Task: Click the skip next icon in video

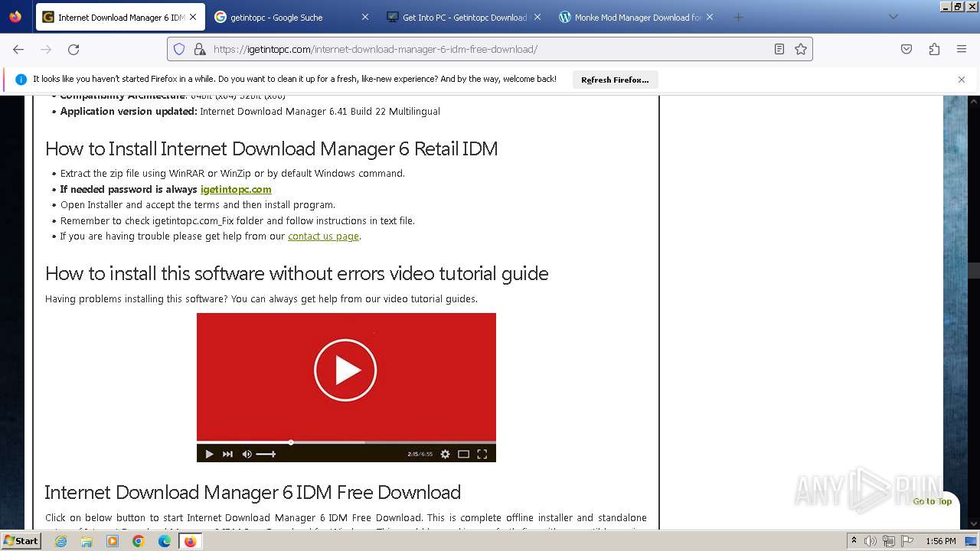Action: pyautogui.click(x=227, y=454)
